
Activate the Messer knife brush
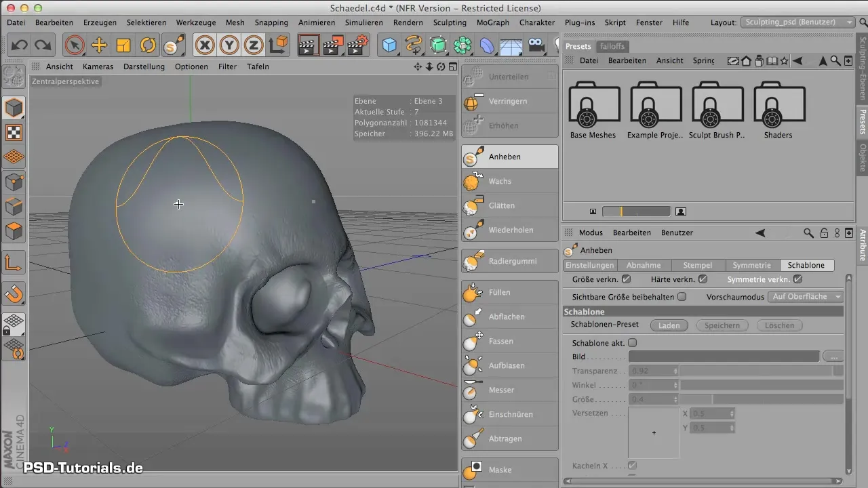click(509, 390)
